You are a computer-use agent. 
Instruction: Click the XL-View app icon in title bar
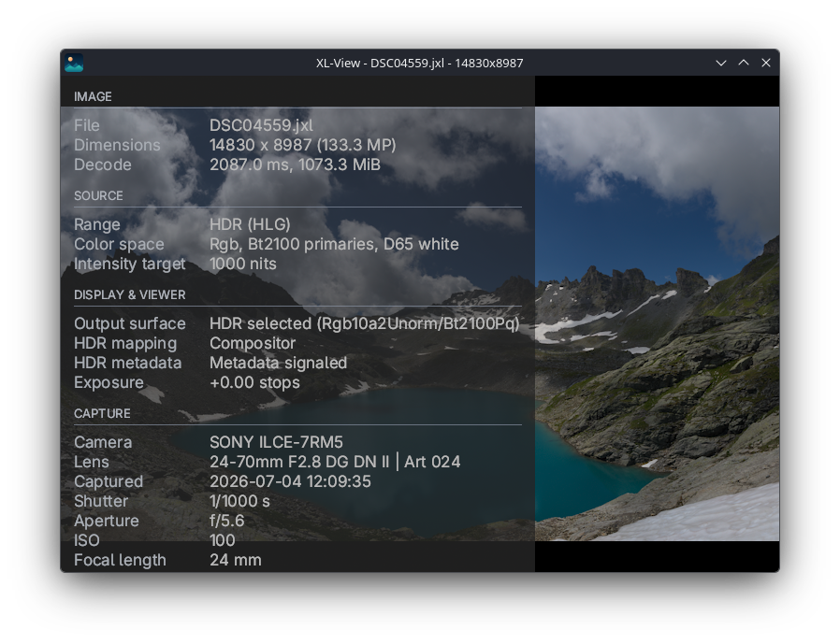pyautogui.click(x=74, y=63)
